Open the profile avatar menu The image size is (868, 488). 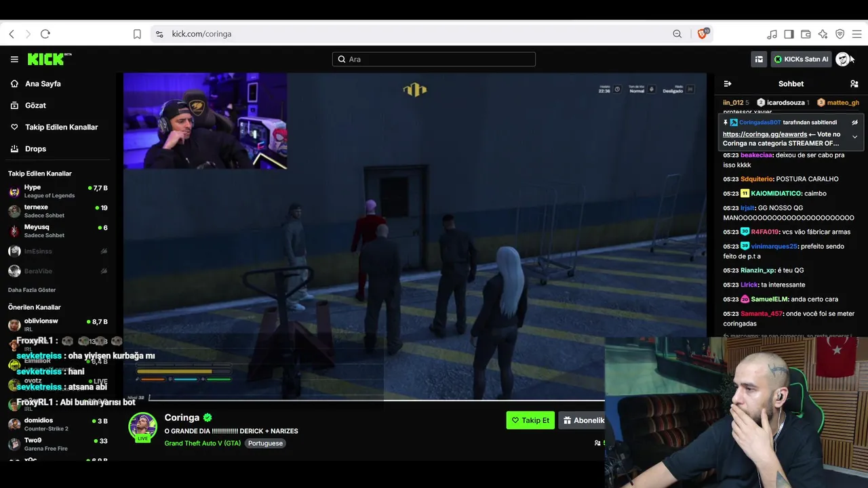(x=842, y=60)
